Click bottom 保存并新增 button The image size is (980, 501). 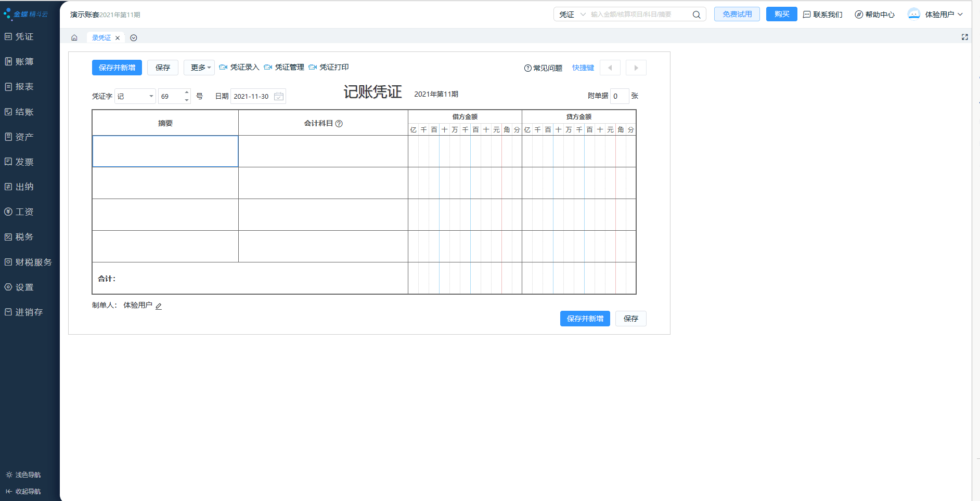click(585, 319)
